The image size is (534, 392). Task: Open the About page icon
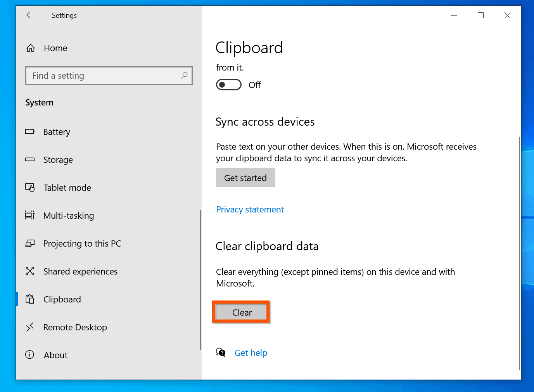(x=30, y=355)
